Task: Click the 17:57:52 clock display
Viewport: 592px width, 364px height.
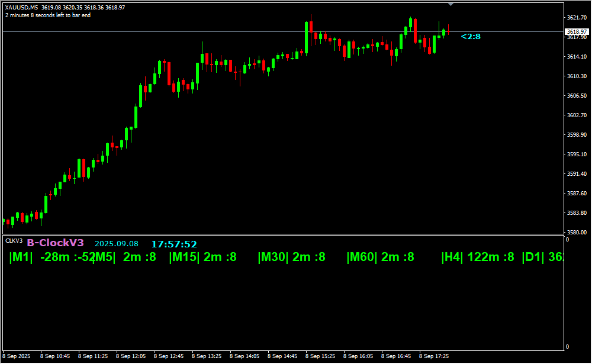Action: pyautogui.click(x=174, y=244)
